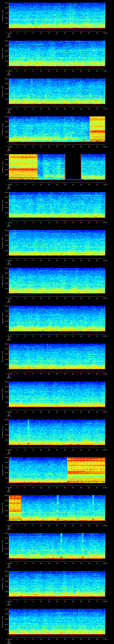Select the 11:29:00 spectrogram panel

(57, 584)
